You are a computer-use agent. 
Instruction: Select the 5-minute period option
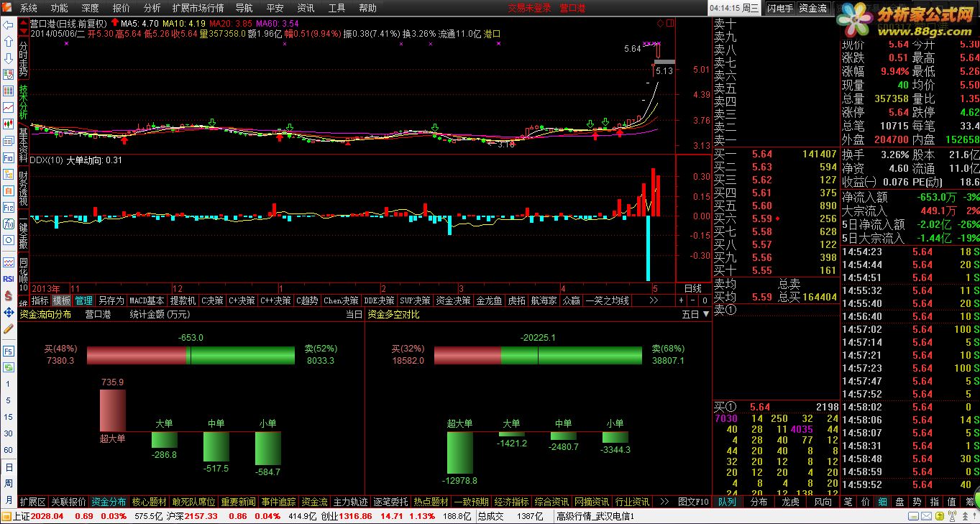point(8,400)
